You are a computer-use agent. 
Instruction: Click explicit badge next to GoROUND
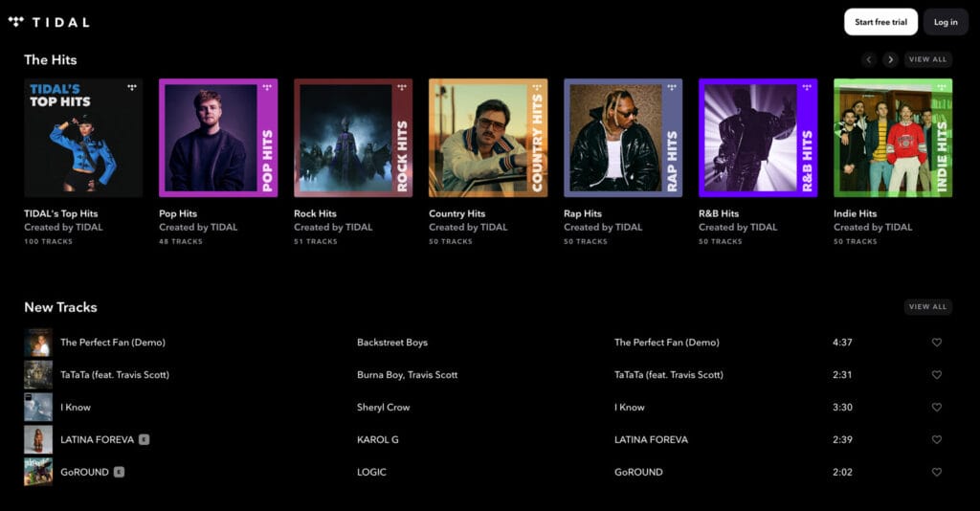pyautogui.click(x=119, y=473)
